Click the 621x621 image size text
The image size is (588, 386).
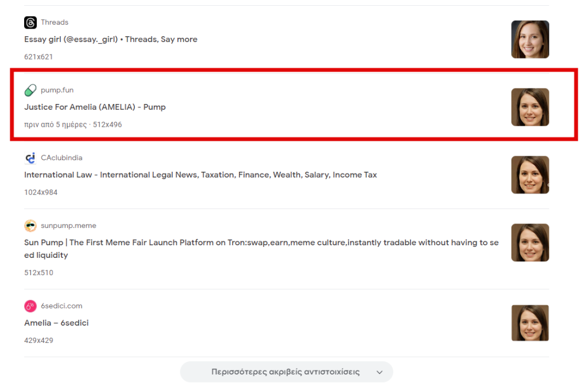point(38,57)
